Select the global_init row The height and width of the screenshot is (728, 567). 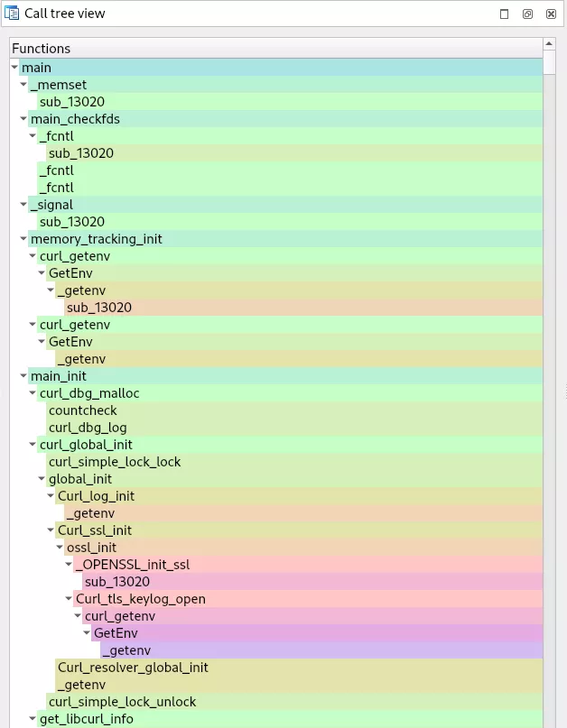pos(294,479)
